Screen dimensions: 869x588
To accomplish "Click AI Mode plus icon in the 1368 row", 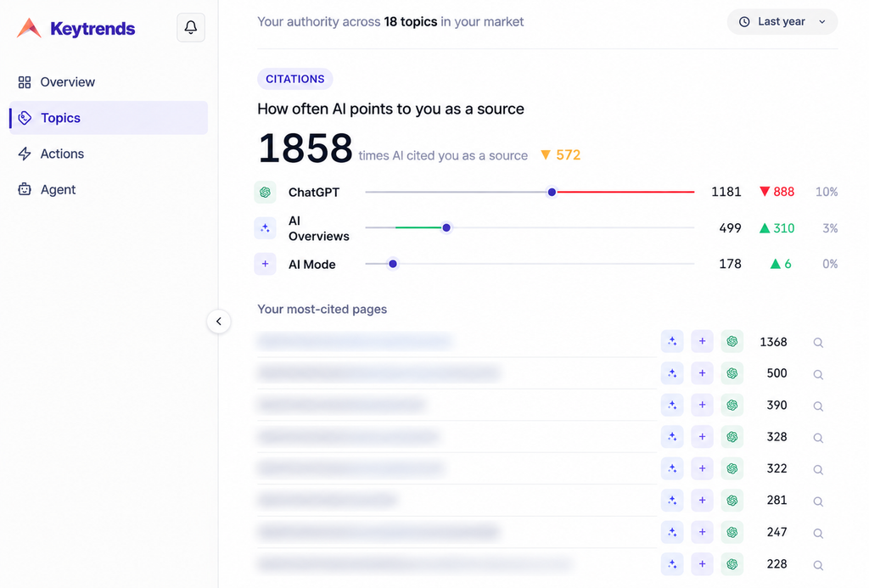I will 702,341.
